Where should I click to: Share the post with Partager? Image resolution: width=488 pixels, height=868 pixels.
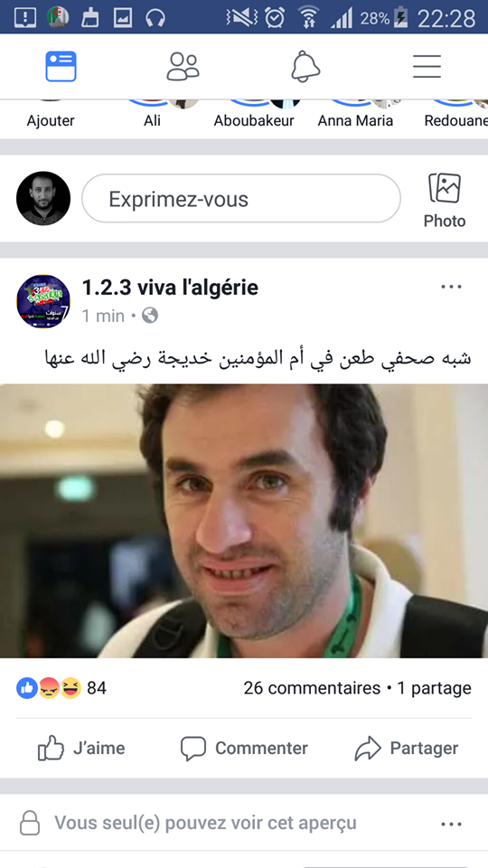[x=407, y=749]
